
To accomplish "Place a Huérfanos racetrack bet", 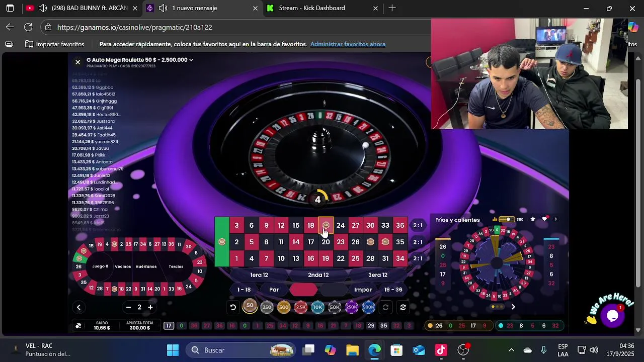I will [146, 266].
